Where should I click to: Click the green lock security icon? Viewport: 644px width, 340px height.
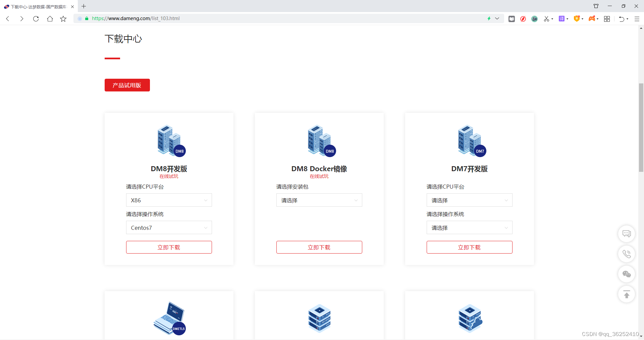(x=87, y=18)
